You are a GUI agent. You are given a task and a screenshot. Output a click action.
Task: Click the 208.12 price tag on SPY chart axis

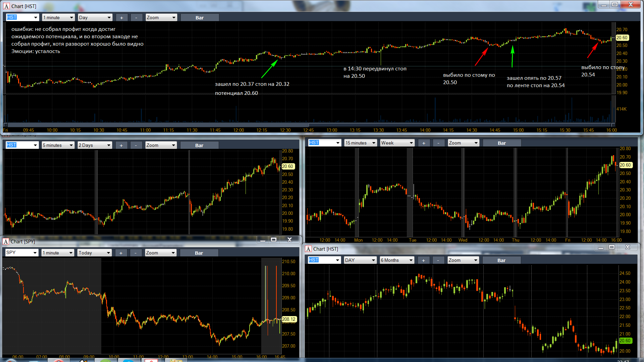(x=289, y=319)
